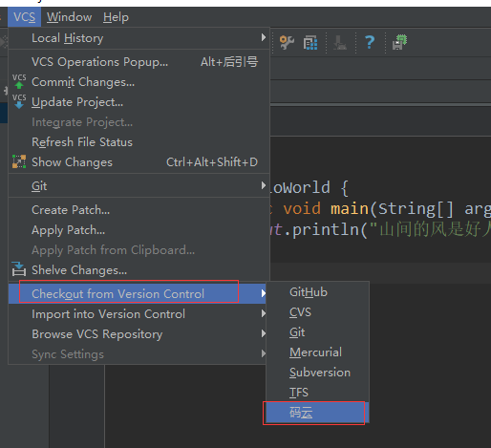Pick 码云 from the checkout submenu
This screenshot has width=491, height=448.
pos(317,413)
